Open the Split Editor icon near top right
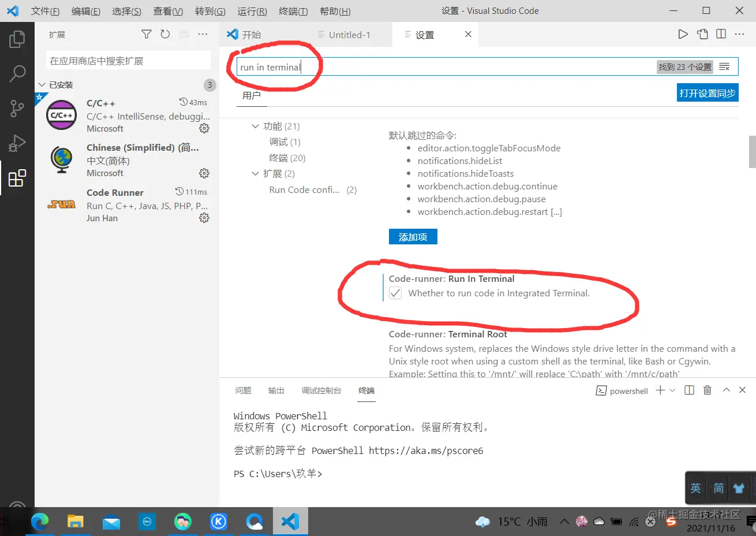 (x=721, y=34)
